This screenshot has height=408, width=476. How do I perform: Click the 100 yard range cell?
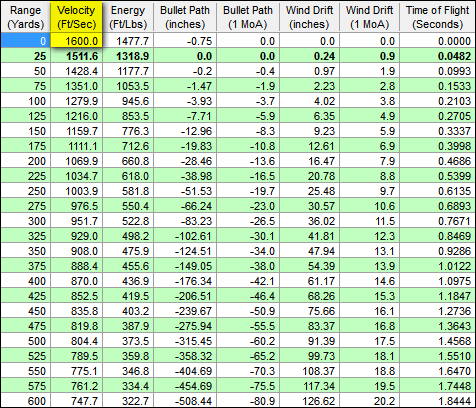click(26, 101)
